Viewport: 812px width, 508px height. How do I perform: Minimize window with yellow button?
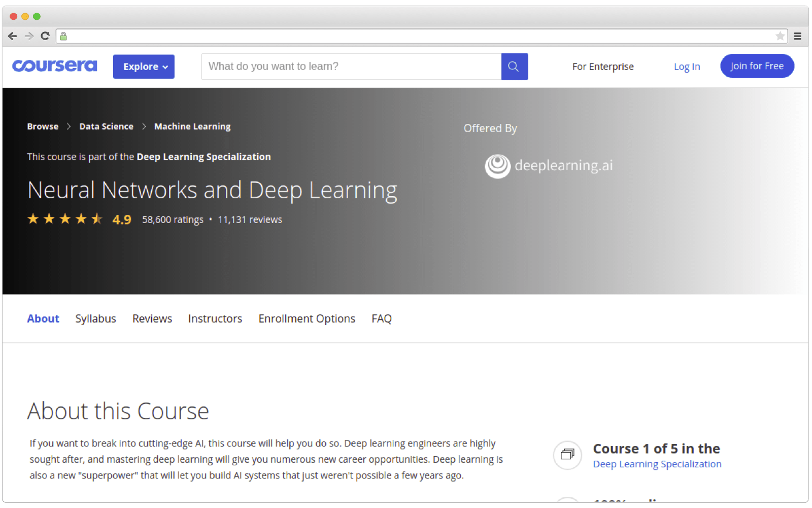tap(25, 16)
